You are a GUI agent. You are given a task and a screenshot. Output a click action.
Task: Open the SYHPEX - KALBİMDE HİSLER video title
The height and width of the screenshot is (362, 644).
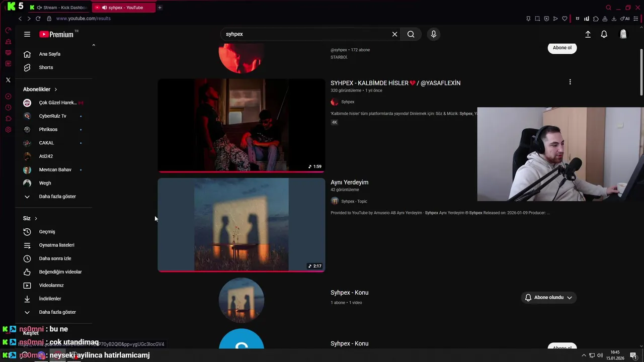click(395, 83)
